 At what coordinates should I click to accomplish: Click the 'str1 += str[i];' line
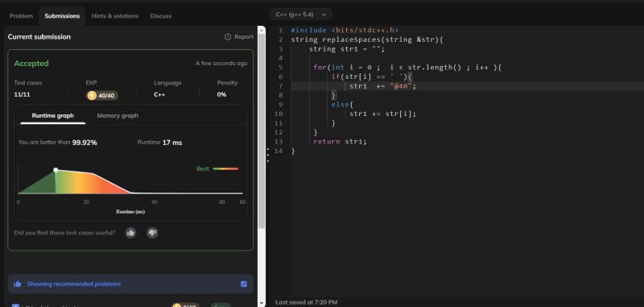click(x=383, y=114)
